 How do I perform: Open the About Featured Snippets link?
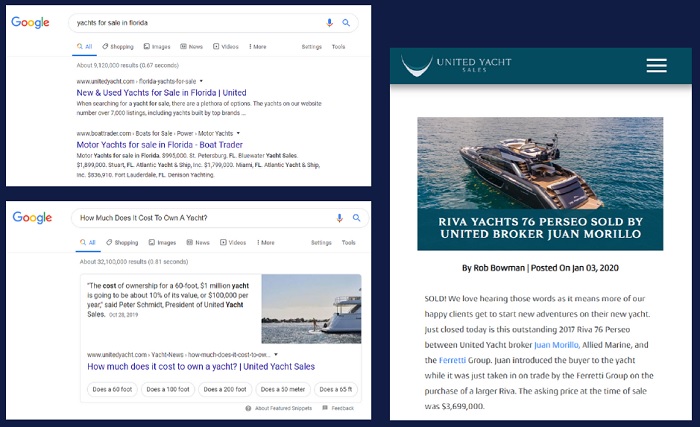[279, 408]
